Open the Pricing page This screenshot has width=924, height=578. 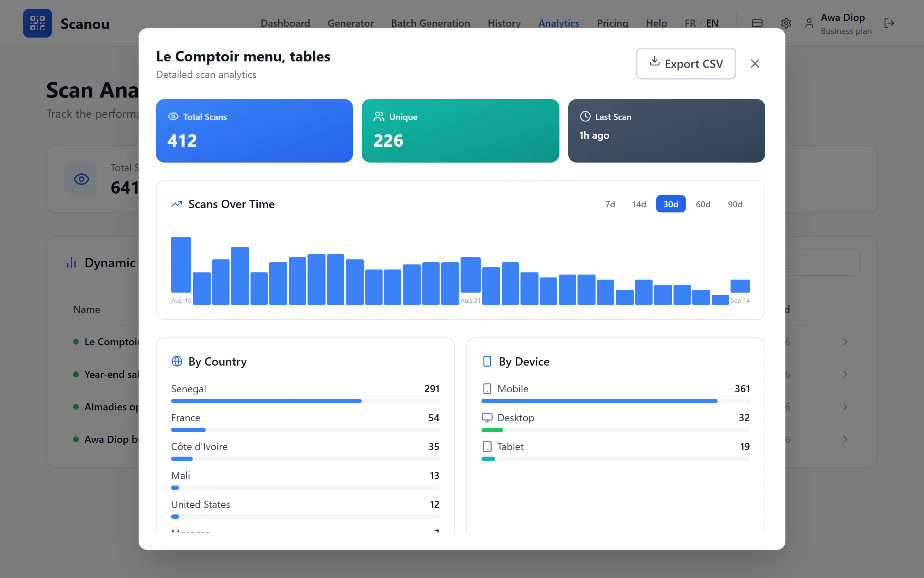(613, 23)
